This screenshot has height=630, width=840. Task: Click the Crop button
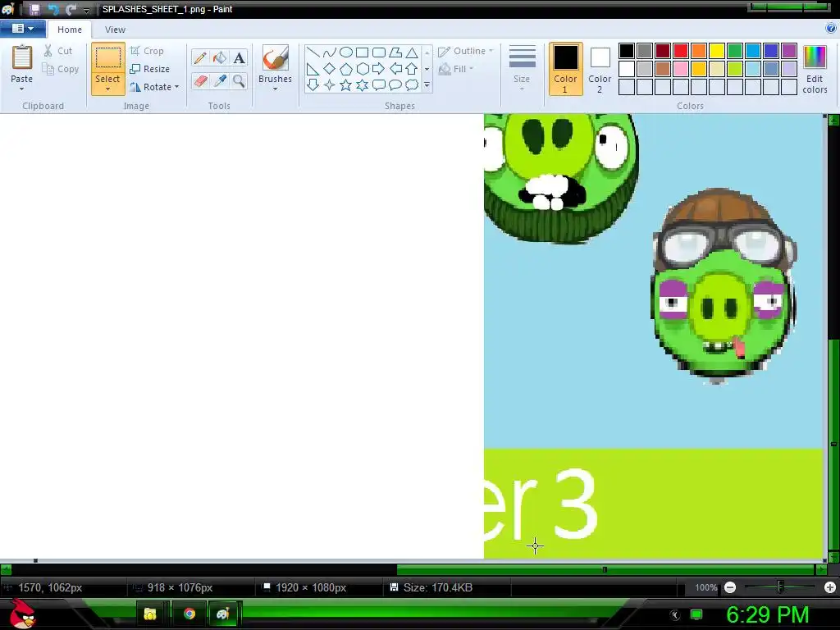coord(147,51)
